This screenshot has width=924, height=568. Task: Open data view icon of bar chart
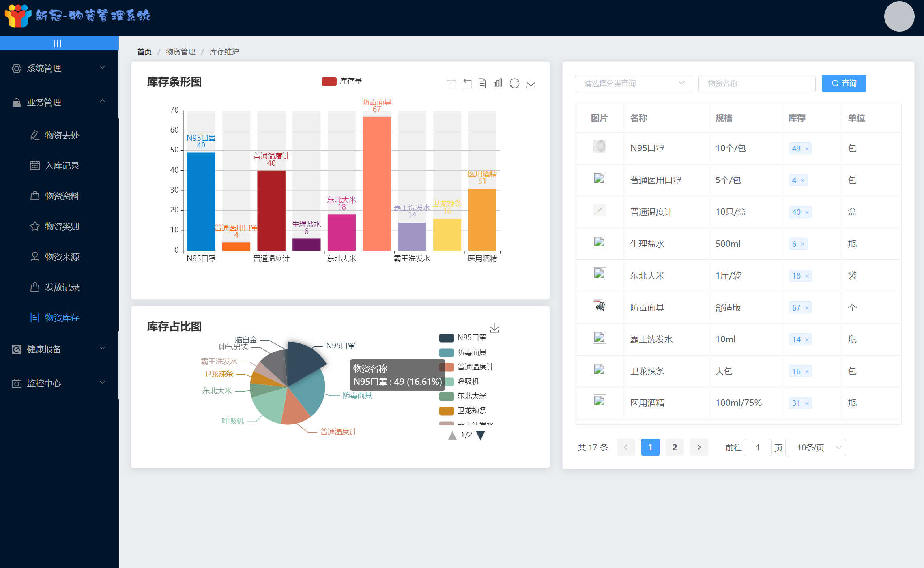(x=482, y=84)
